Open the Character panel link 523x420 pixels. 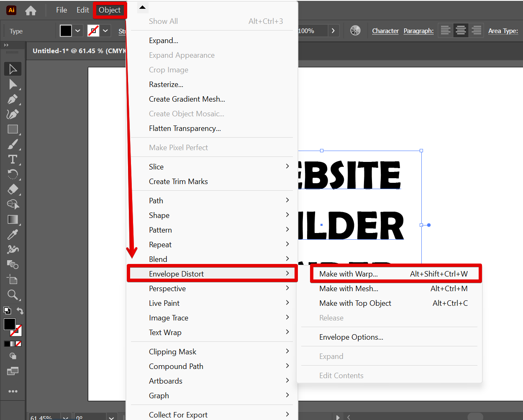pos(385,31)
